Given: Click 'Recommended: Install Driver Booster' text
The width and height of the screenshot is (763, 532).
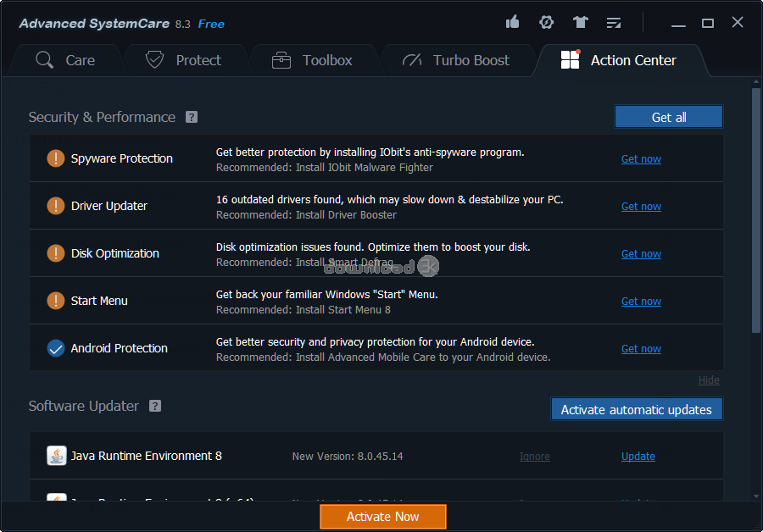Looking at the screenshot, I should coord(306,215).
